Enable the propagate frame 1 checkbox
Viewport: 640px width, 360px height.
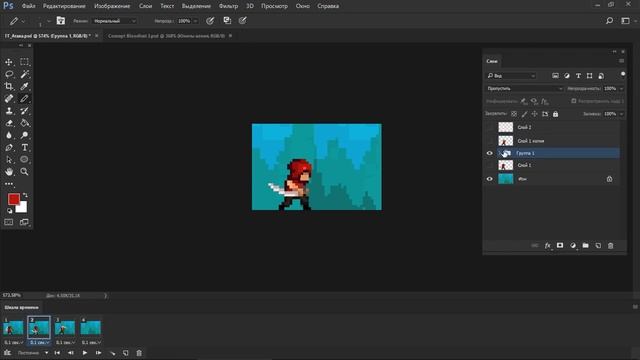pyautogui.click(x=573, y=101)
